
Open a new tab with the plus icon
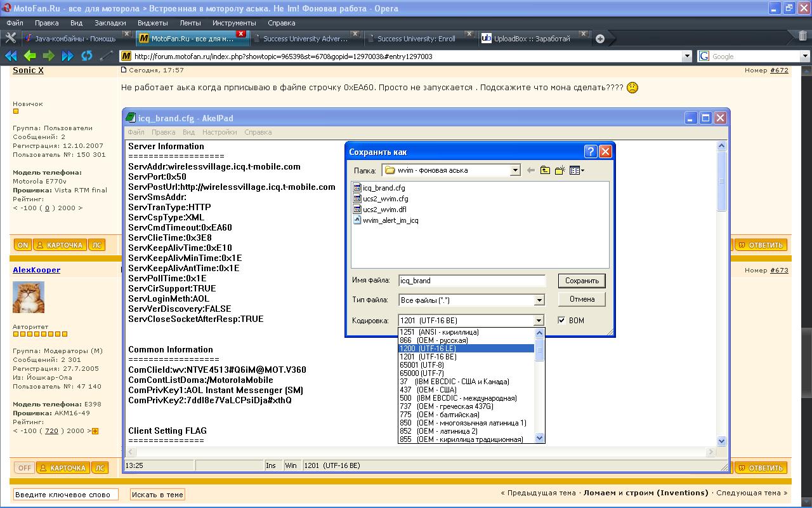(x=599, y=39)
